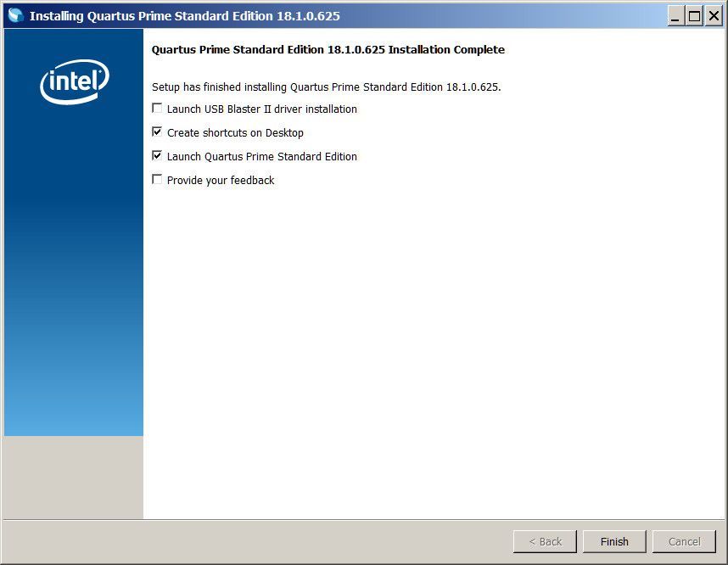This screenshot has width=728, height=565.
Task: Close the installer window with X
Action: tap(714, 16)
